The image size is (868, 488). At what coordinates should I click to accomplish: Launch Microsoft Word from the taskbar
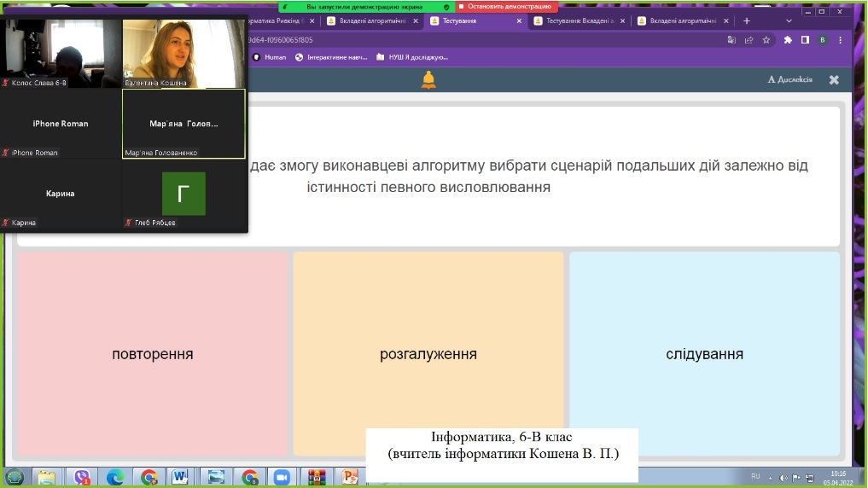[x=180, y=477]
